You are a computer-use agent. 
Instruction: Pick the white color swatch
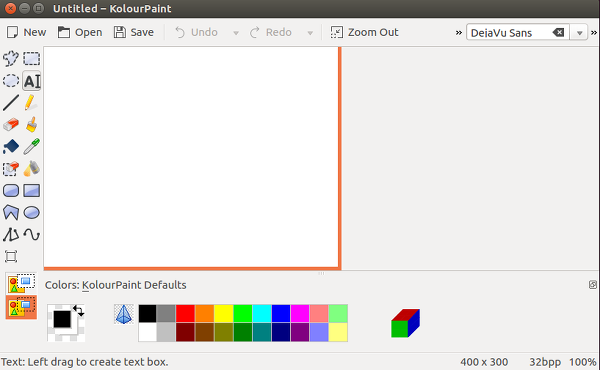(147, 332)
